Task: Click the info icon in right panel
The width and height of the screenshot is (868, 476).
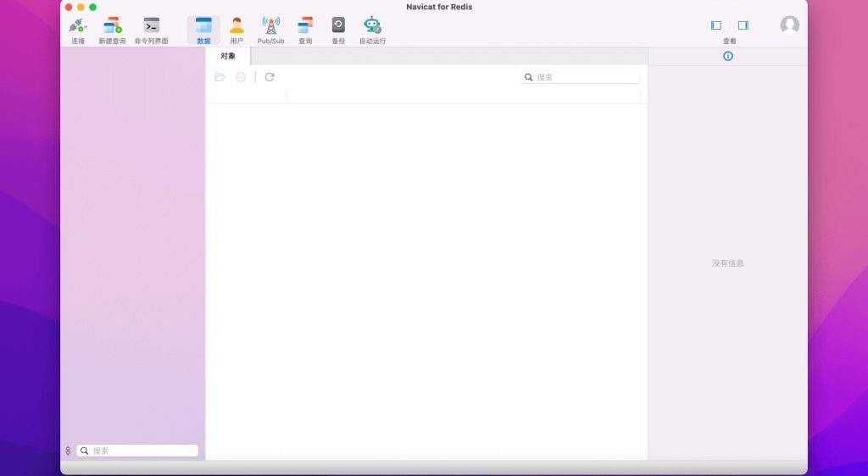Action: click(727, 56)
